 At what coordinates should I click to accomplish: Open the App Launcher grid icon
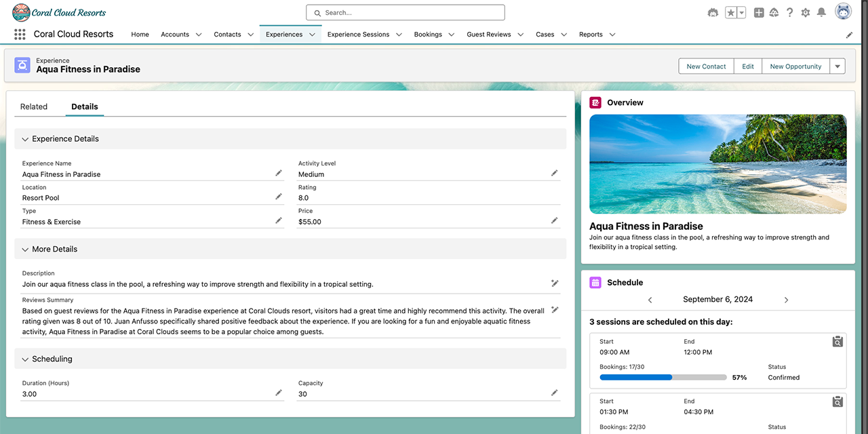pyautogui.click(x=20, y=35)
